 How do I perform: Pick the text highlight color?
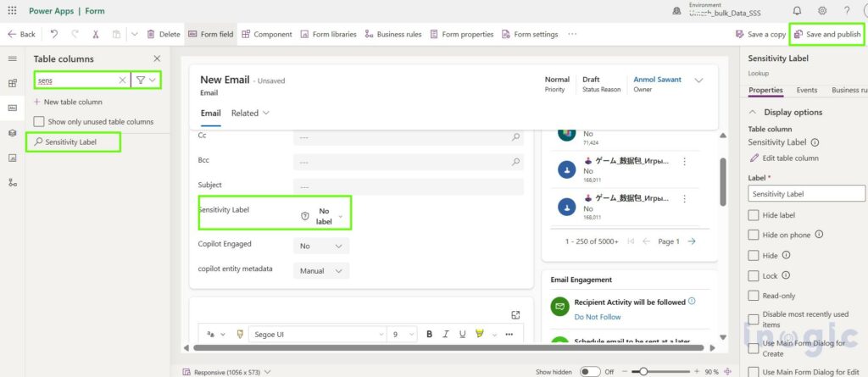point(480,334)
